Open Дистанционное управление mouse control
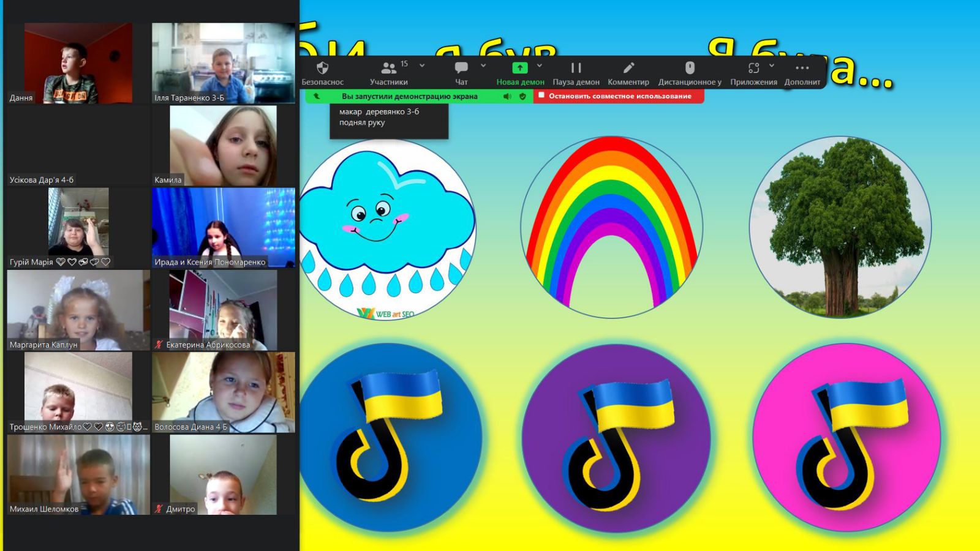 690,73
